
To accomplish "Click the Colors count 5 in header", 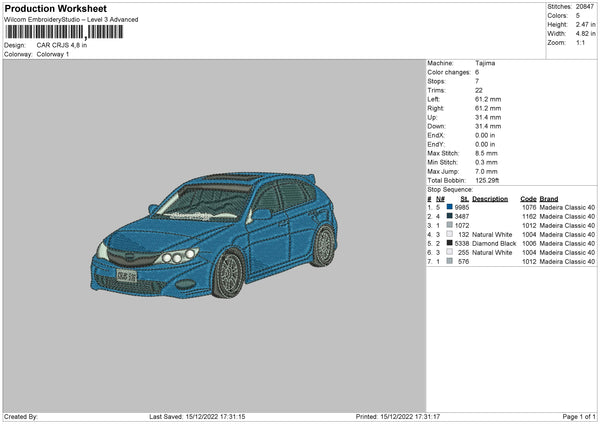I will coord(578,16).
